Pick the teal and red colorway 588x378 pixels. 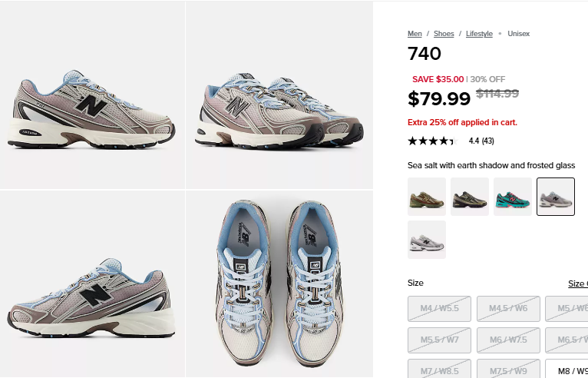(x=513, y=197)
